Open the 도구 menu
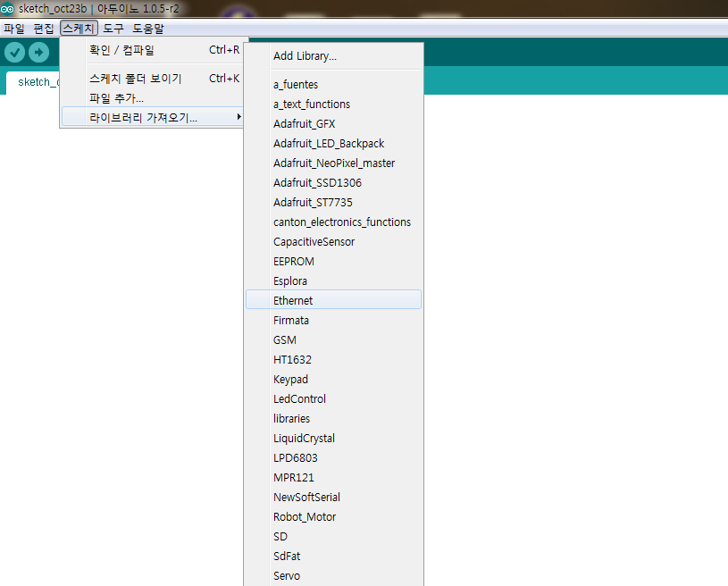This screenshot has width=728, height=586. point(113,29)
